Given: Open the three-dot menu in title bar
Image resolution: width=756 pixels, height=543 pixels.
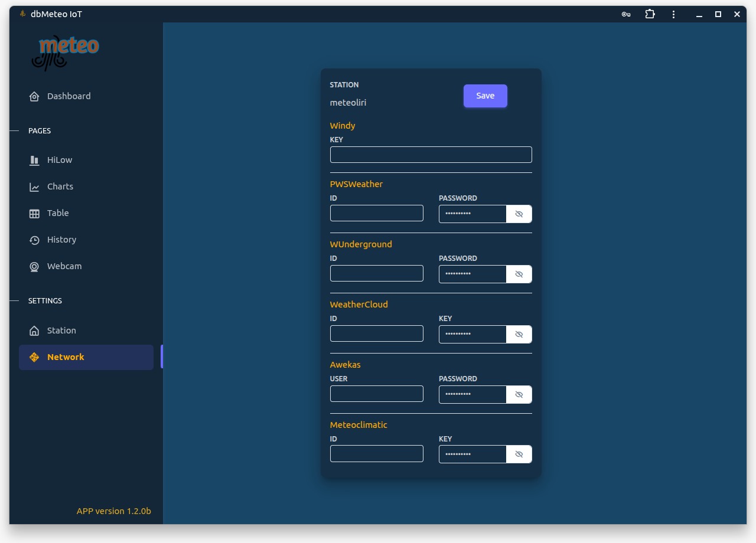Looking at the screenshot, I should [673, 14].
